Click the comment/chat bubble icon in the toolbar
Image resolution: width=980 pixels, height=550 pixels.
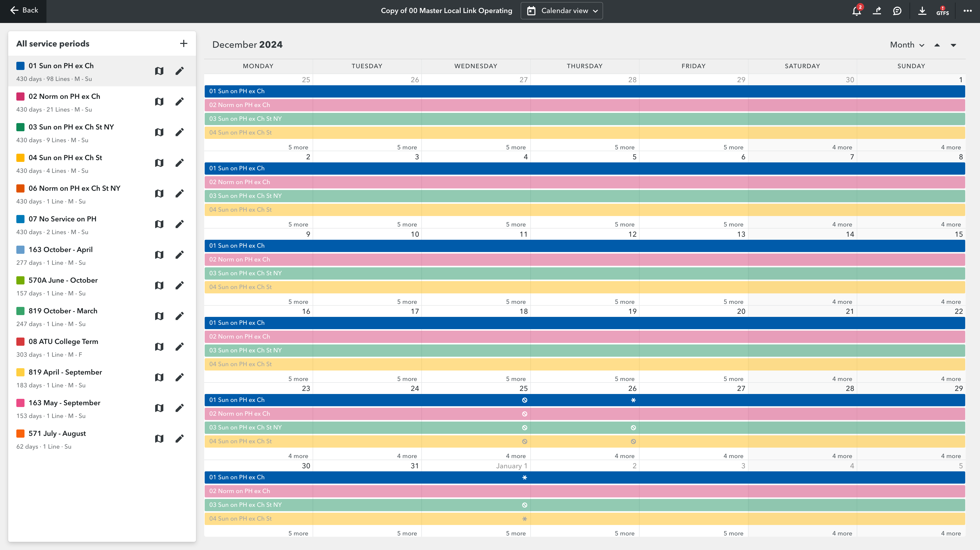897,10
